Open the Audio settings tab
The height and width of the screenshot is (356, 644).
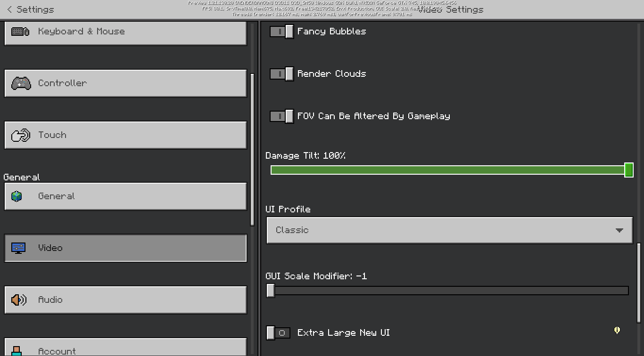click(x=125, y=300)
